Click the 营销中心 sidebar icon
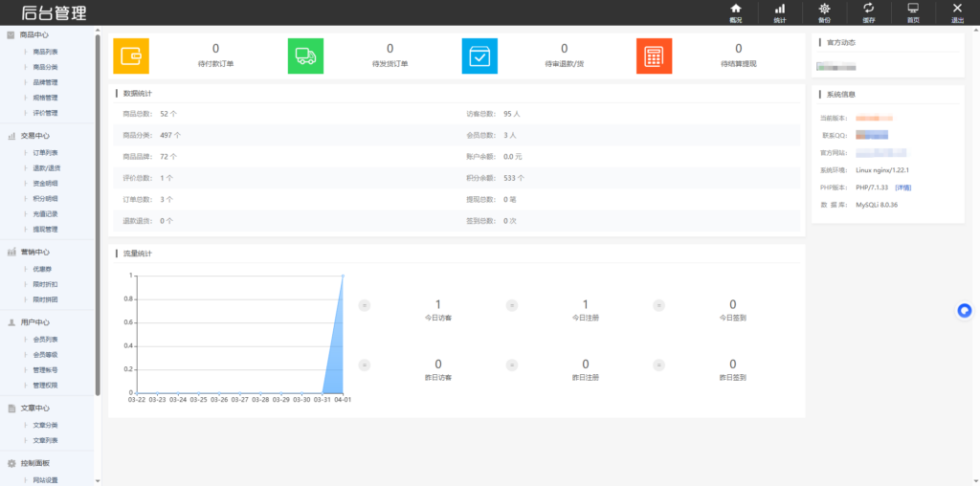 tap(11, 252)
